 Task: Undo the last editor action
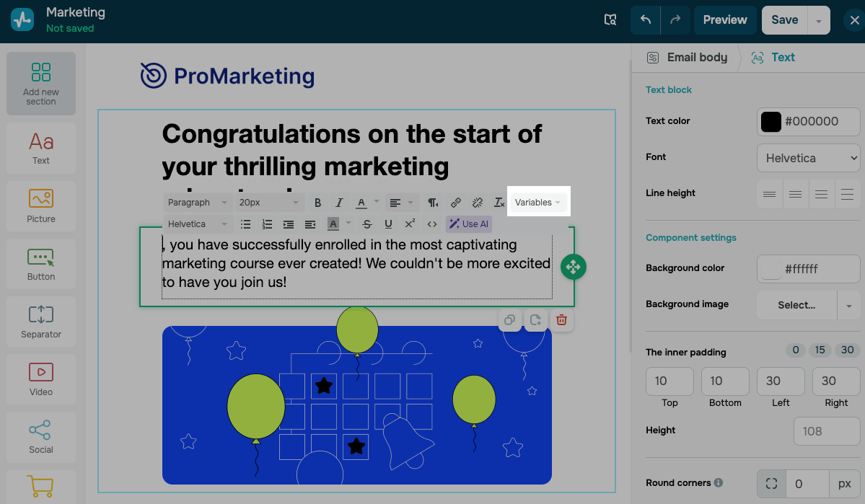coord(646,20)
